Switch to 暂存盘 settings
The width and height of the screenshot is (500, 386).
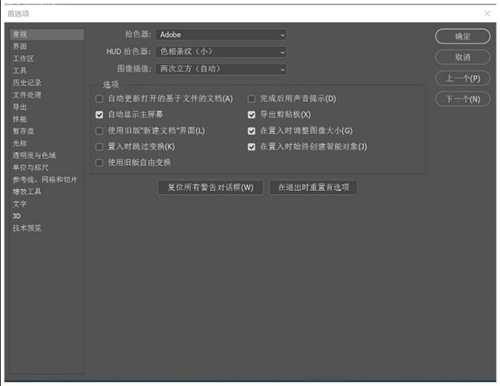(x=23, y=131)
